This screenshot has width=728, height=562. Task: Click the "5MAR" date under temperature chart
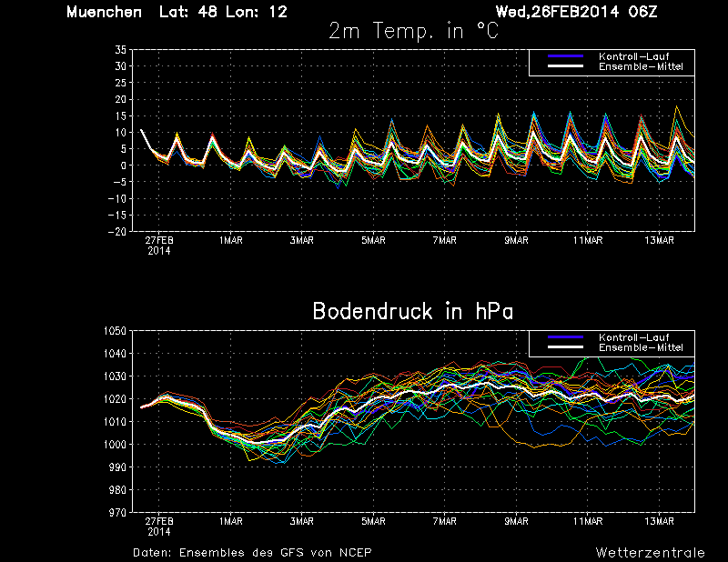click(x=373, y=240)
